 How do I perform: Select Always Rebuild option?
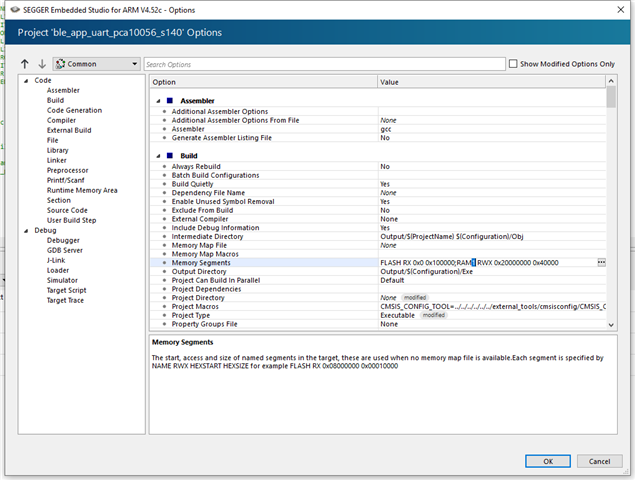(378, 166)
